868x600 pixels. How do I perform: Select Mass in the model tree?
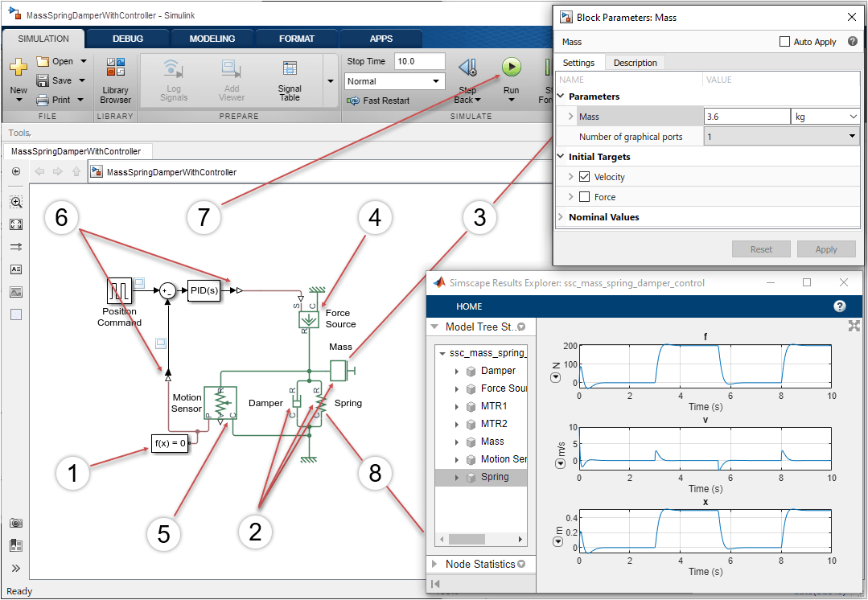pos(492,442)
